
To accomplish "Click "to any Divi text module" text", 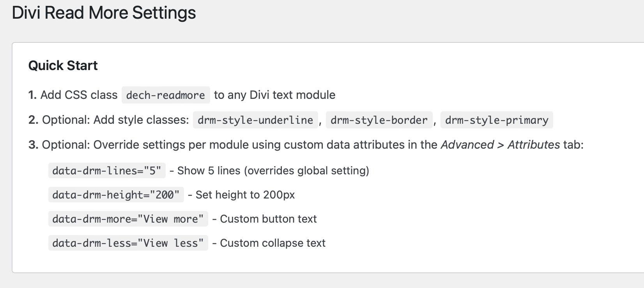I will 274,95.
